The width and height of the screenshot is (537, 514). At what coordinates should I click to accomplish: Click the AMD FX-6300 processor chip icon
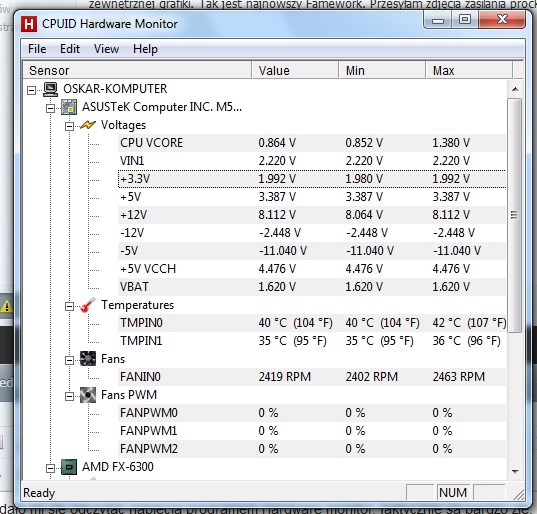point(69,467)
